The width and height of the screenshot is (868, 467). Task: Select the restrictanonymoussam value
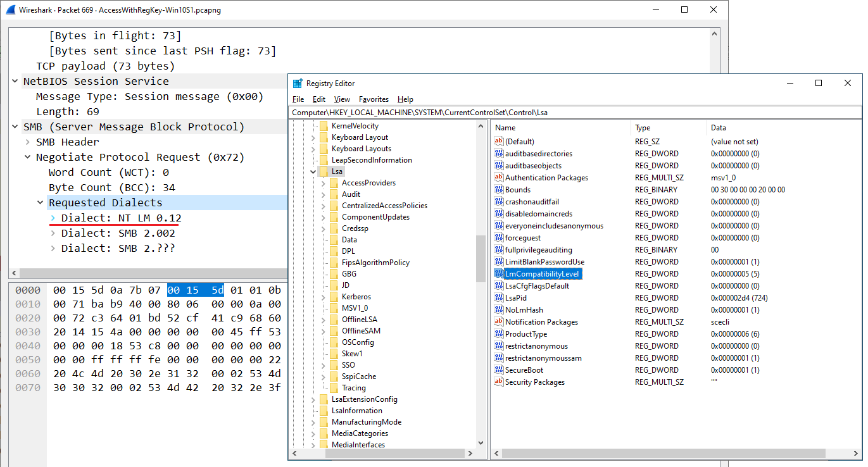coord(543,358)
